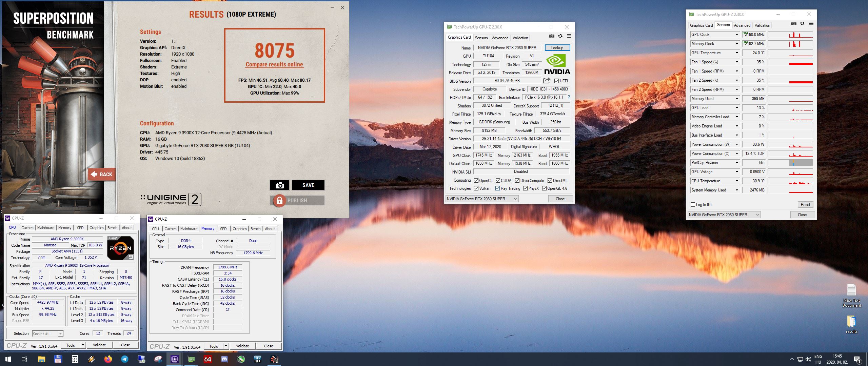Click the GPU Clock sensor graph
The width and height of the screenshot is (868, 366).
point(790,35)
